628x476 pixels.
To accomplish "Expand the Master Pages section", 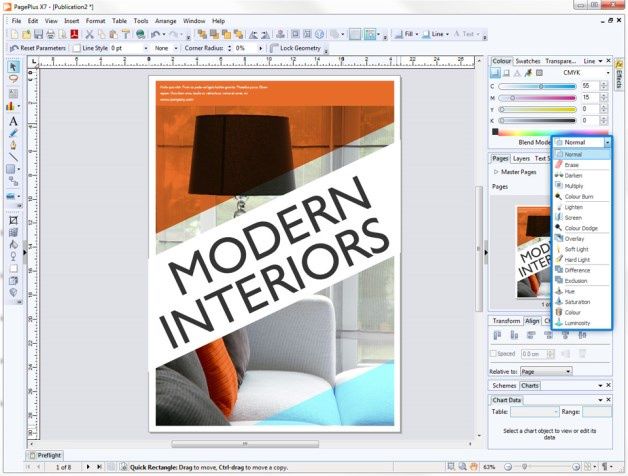I will pyautogui.click(x=496, y=172).
